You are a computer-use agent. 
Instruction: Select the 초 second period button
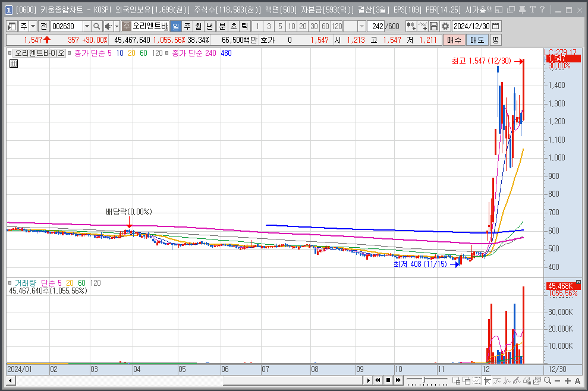click(234, 26)
